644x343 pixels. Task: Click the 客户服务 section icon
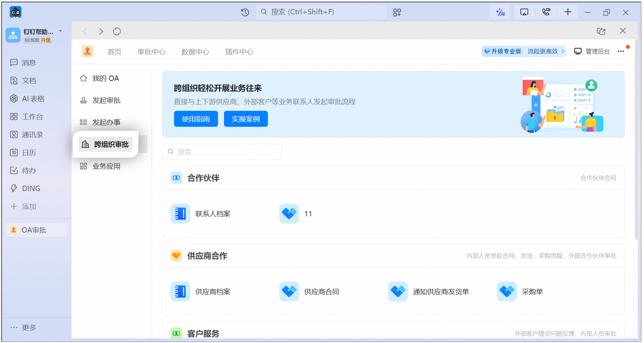point(176,334)
